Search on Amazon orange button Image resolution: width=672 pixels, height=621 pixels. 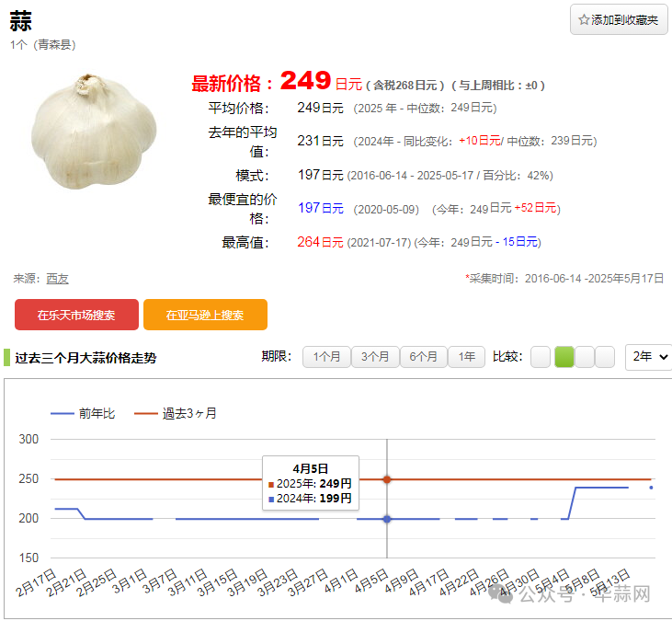click(205, 315)
